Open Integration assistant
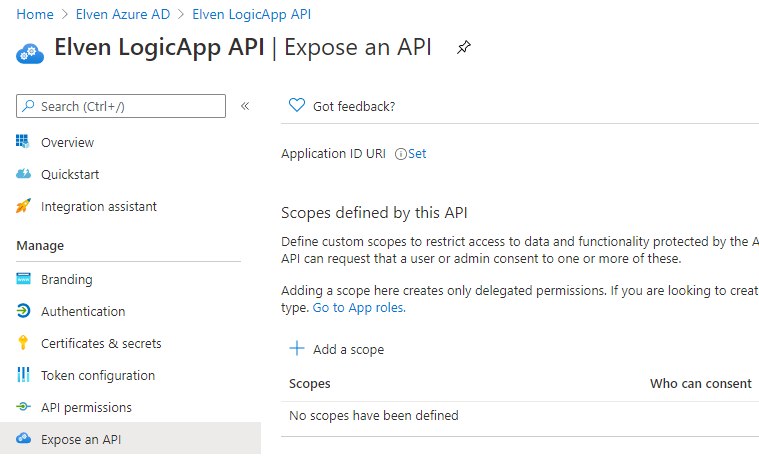The width and height of the screenshot is (759, 459). [99, 207]
